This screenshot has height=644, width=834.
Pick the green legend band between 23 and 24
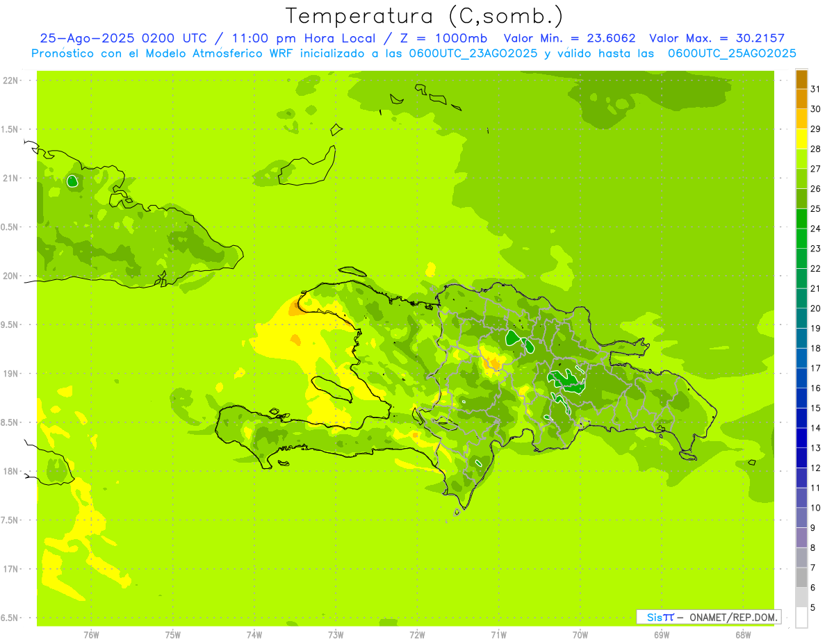coord(801,238)
